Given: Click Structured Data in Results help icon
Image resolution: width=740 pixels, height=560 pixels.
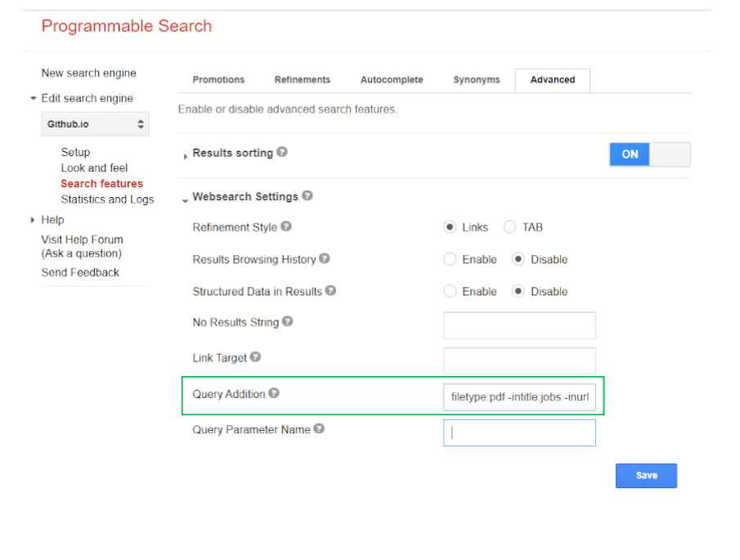Looking at the screenshot, I should (331, 290).
